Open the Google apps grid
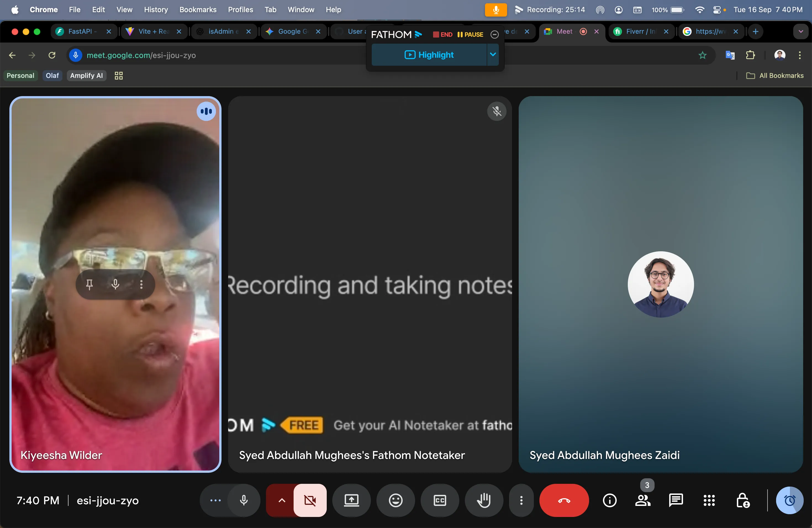 click(x=709, y=500)
